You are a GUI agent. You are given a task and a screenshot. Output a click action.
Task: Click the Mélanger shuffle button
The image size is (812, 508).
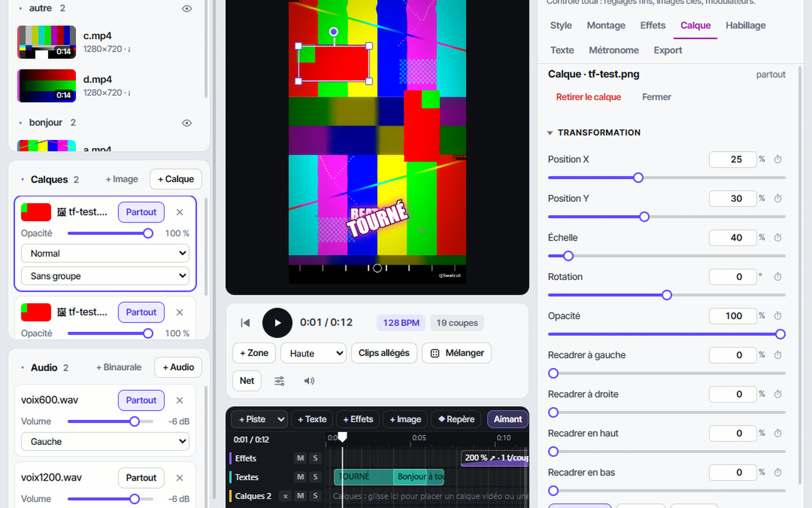pyautogui.click(x=457, y=353)
